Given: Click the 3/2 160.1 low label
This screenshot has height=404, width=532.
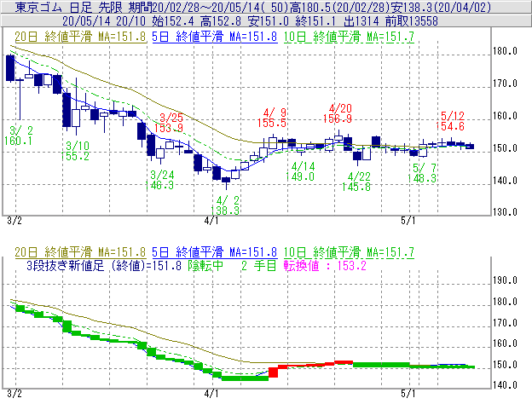Looking at the screenshot, I should (x=18, y=136).
